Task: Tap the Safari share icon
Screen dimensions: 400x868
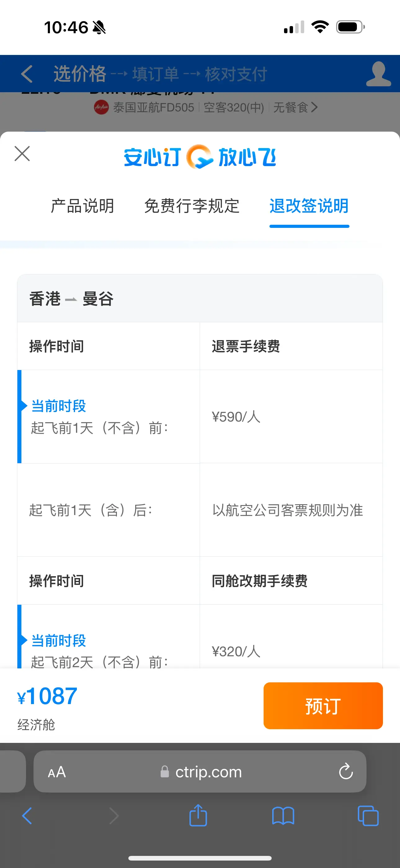Action: point(198,816)
